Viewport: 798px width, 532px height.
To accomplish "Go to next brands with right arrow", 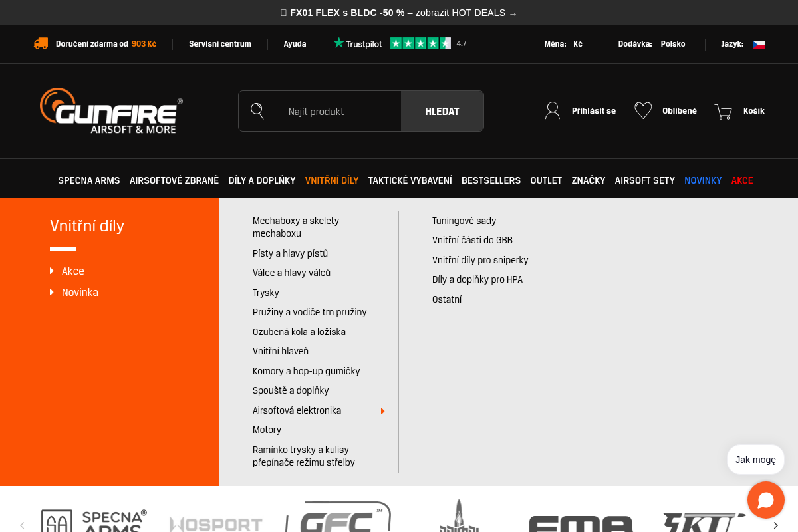I will click(x=775, y=525).
